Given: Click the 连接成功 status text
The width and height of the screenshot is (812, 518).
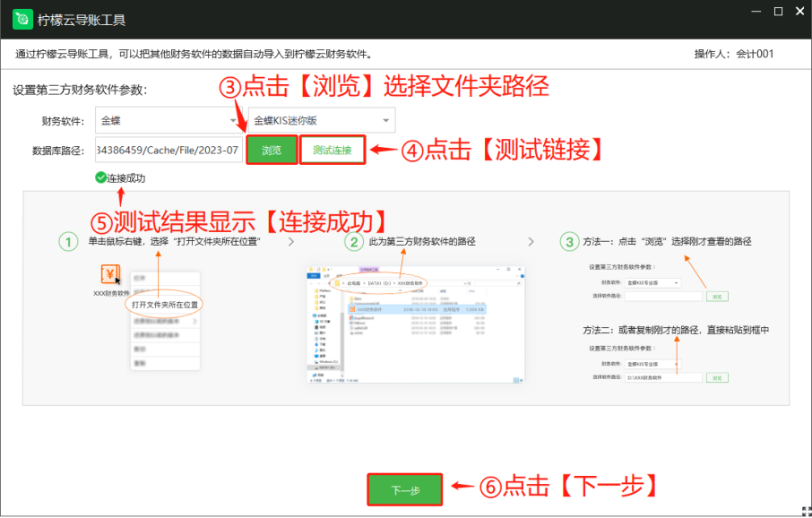Looking at the screenshot, I should 125,178.
